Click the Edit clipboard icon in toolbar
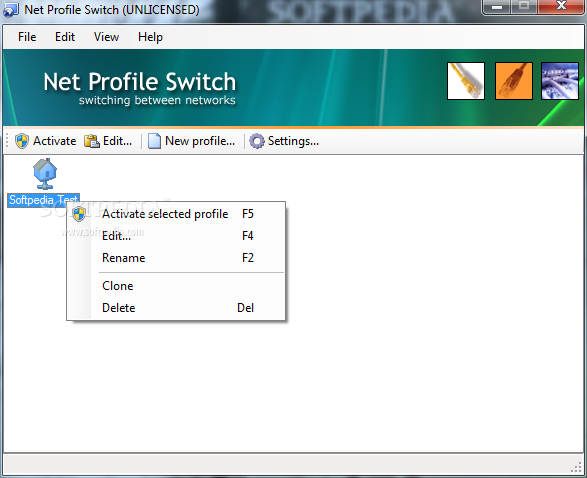587x478 pixels. [x=92, y=141]
